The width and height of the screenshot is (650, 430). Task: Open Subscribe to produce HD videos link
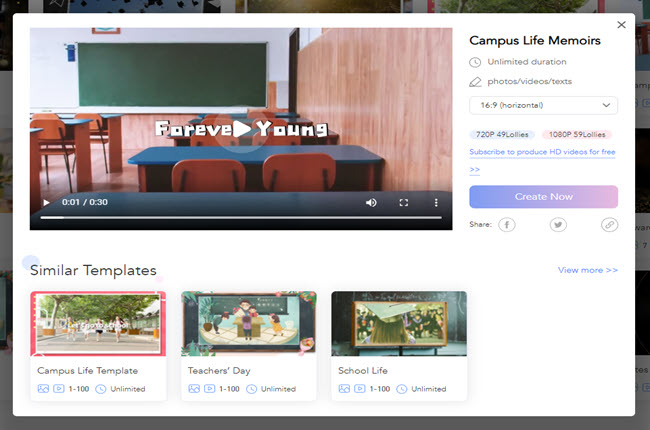541,152
